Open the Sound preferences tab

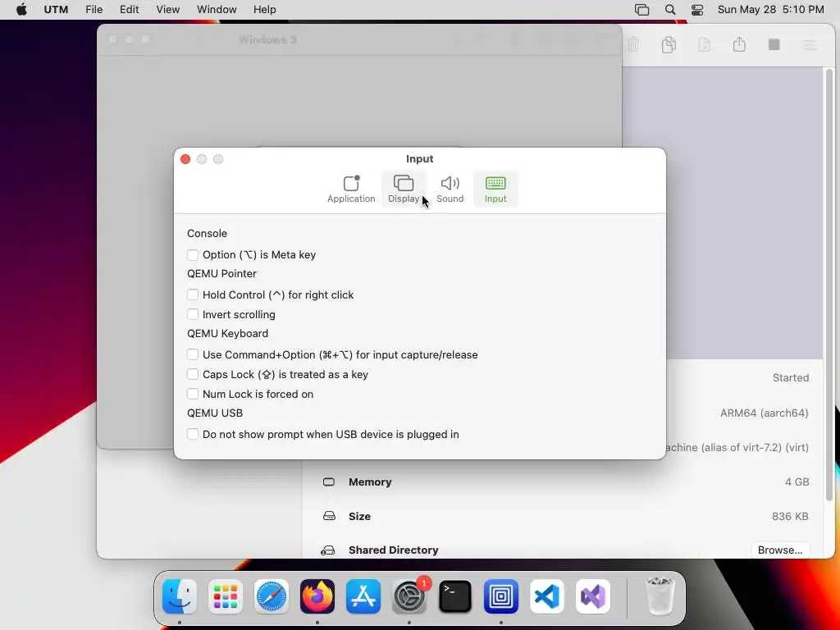450,189
